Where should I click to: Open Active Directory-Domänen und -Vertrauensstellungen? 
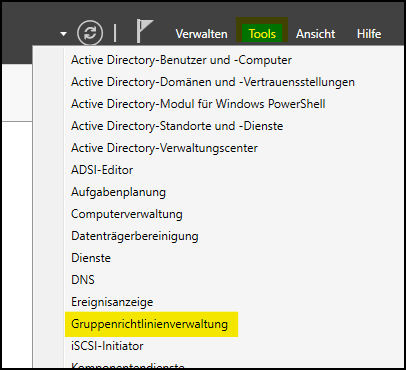[x=213, y=82]
